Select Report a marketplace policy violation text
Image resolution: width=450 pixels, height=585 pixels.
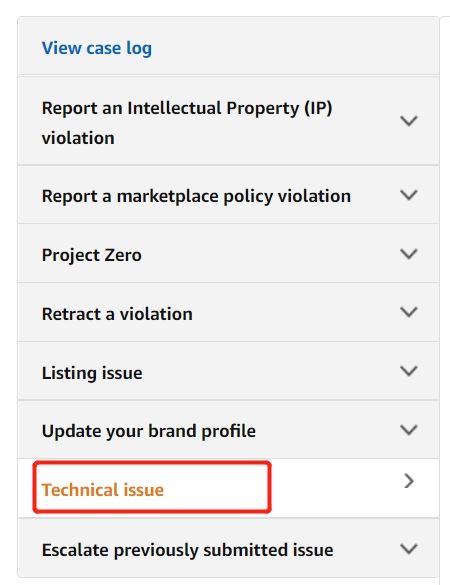coord(196,196)
